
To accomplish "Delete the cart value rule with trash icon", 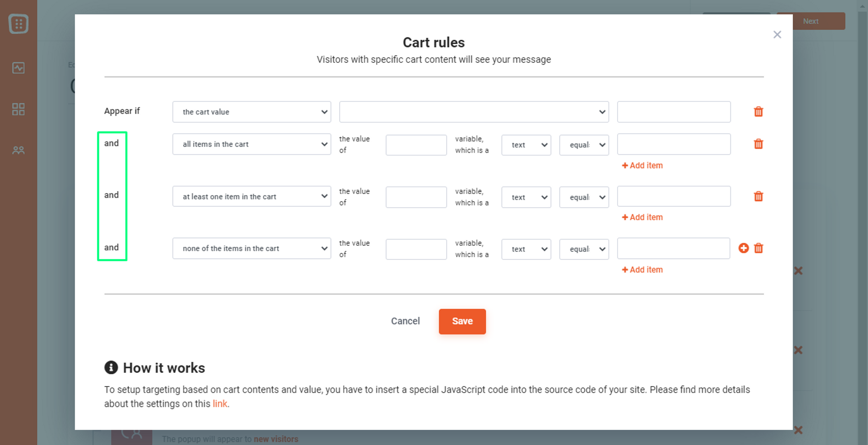I will pos(758,112).
